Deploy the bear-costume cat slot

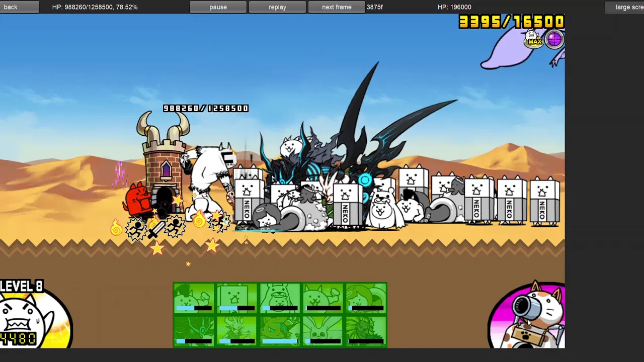click(280, 299)
